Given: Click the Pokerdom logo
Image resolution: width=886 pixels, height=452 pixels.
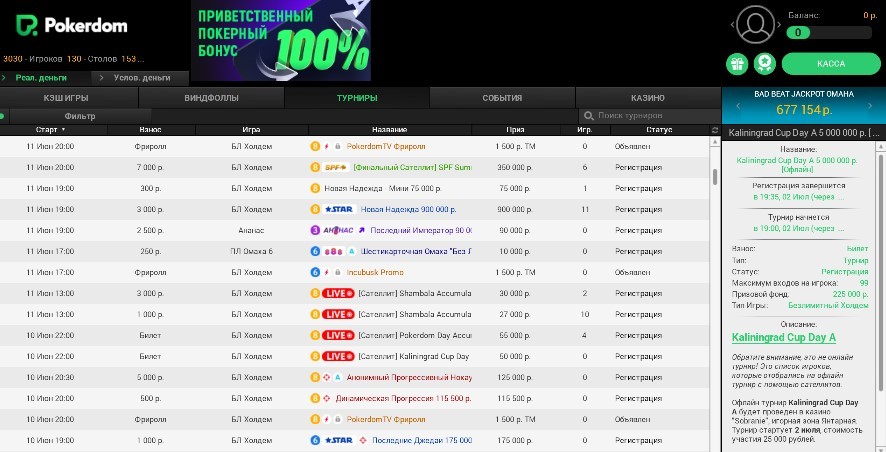Looking at the screenshot, I should 71,25.
